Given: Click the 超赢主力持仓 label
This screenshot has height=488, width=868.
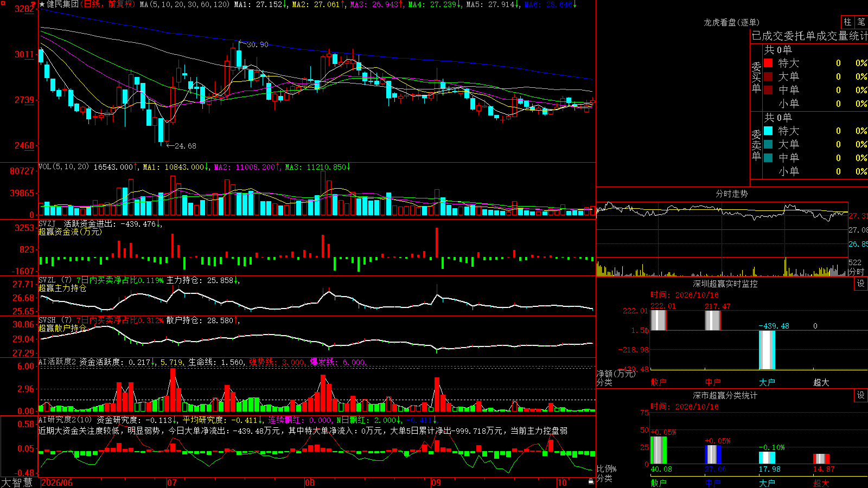Looking at the screenshot, I should [62, 288].
